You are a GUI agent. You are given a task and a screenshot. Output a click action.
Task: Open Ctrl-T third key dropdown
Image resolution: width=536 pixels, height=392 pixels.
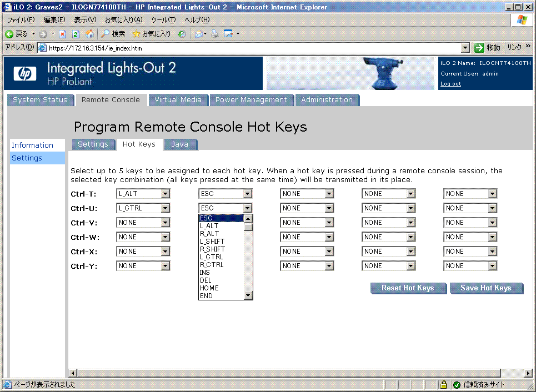click(x=307, y=194)
